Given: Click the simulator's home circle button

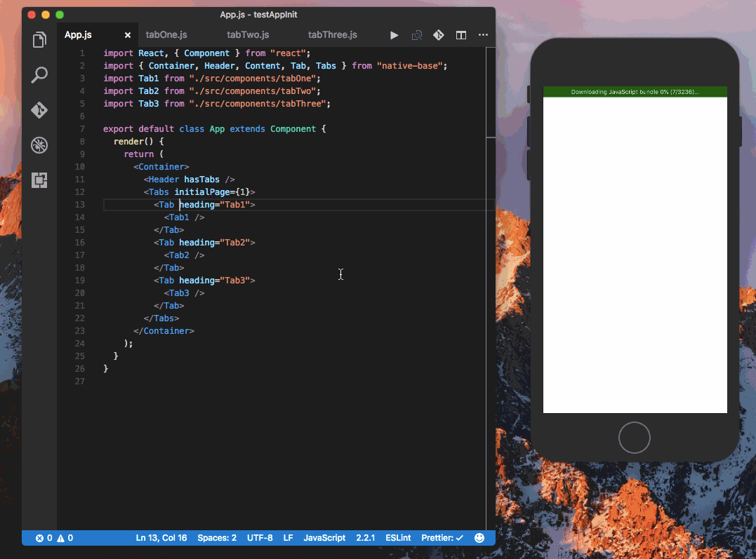Looking at the screenshot, I should pyautogui.click(x=634, y=437).
